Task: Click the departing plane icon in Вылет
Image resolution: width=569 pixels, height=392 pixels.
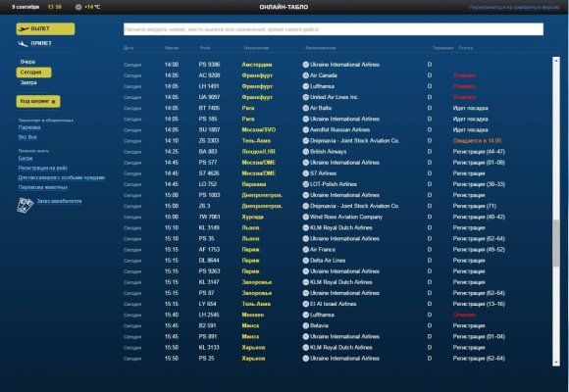Action: click(x=24, y=28)
